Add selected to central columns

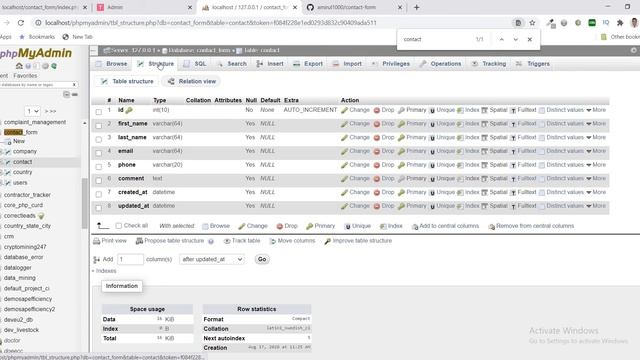click(x=445, y=226)
